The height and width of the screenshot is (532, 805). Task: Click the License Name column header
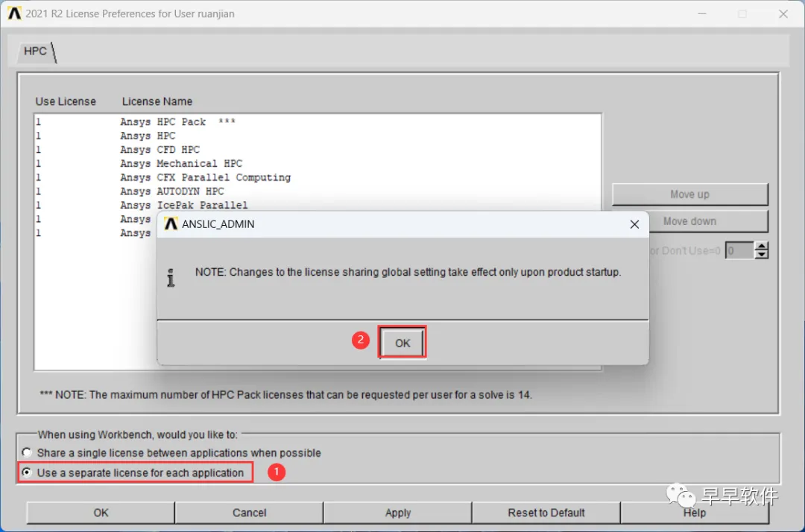pos(157,101)
